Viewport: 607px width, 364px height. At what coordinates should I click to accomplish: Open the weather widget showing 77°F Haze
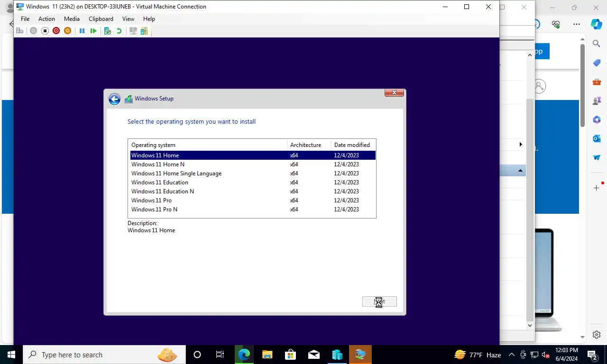pyautogui.click(x=478, y=355)
